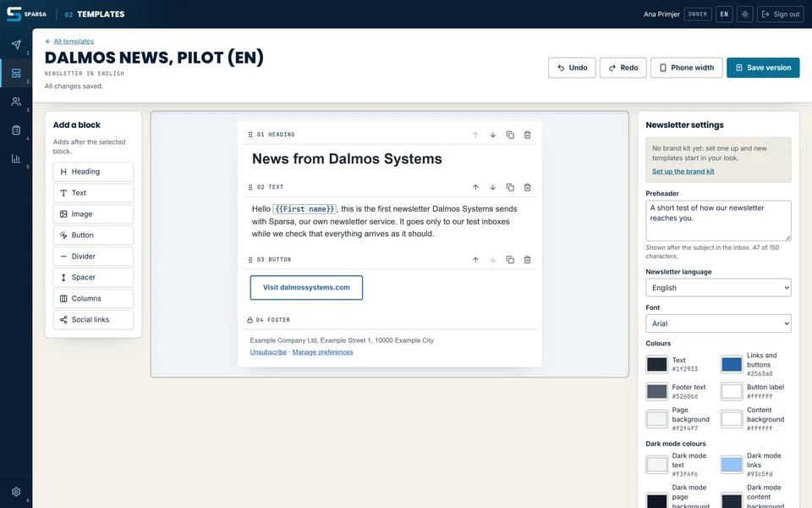Delete the 02 Text block
The image size is (812, 508).
coord(527,187)
